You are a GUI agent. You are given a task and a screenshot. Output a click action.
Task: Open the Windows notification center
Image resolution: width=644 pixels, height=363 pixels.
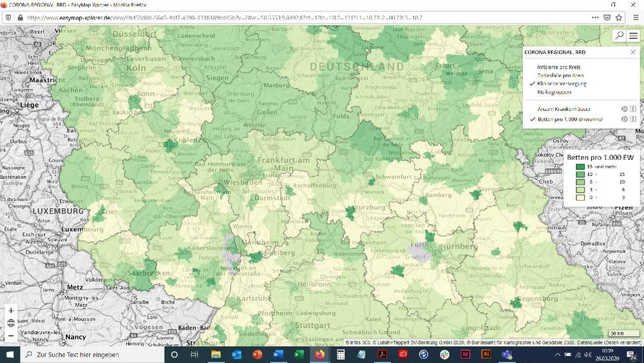632,355
